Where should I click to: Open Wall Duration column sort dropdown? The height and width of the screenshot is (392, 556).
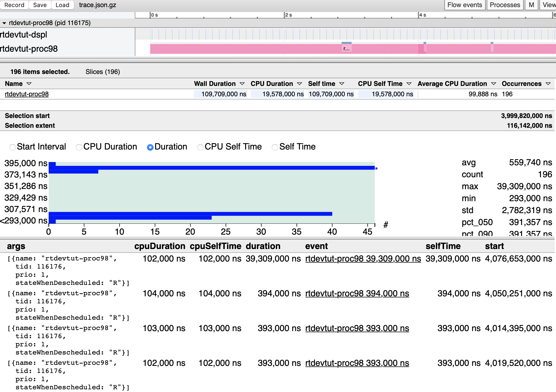(x=242, y=84)
